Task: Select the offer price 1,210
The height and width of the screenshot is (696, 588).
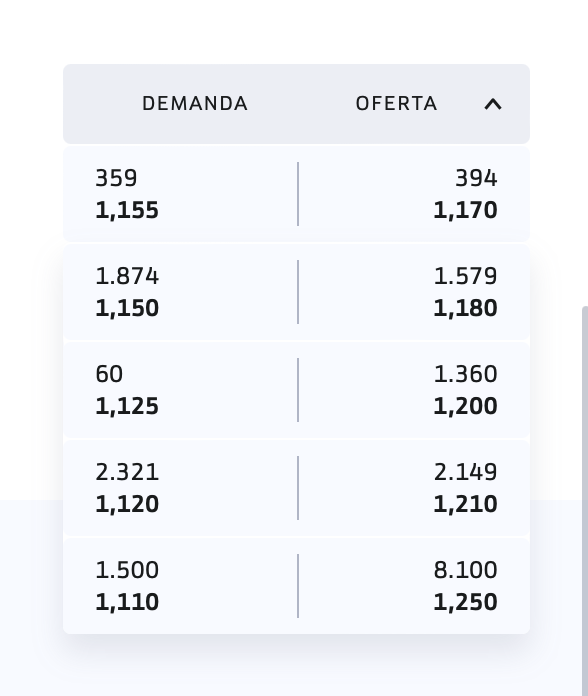Action: pyautogui.click(x=465, y=504)
